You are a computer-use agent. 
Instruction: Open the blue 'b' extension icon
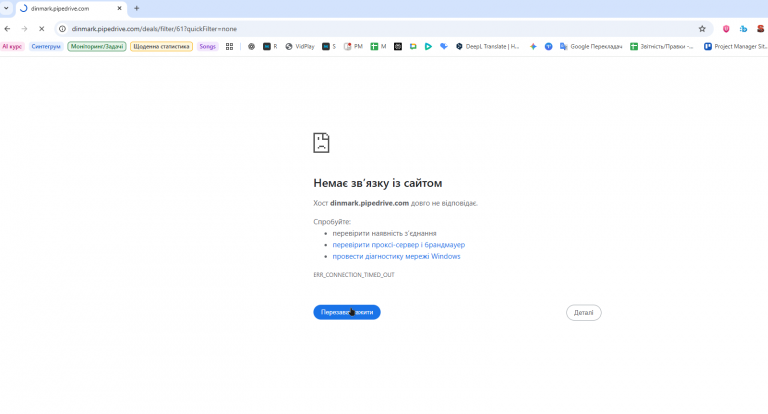(743, 29)
